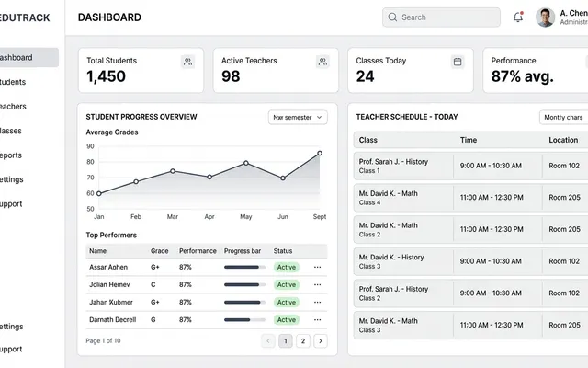Open more options for Jolian Hemev
The width and height of the screenshot is (588, 368).
(317, 284)
